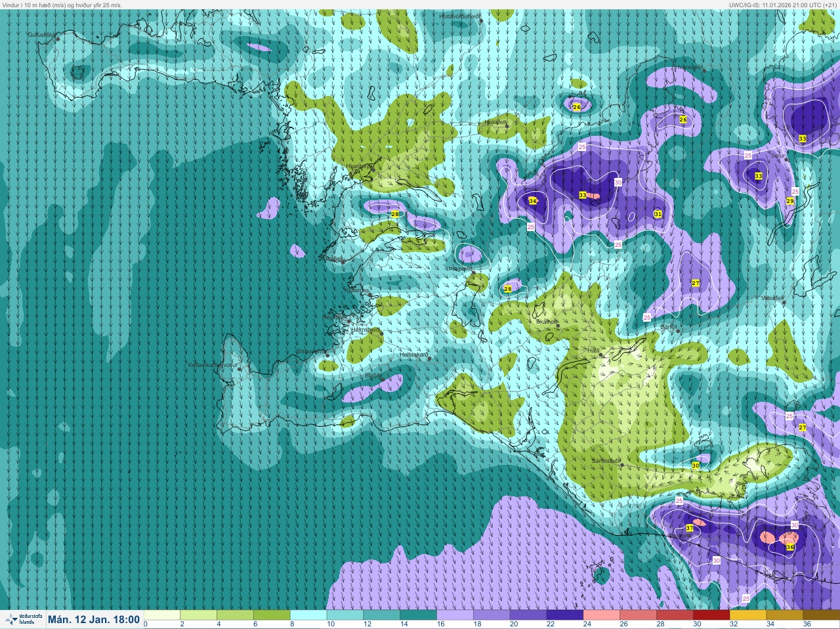
Task: Click the Húsafell station label
Action: [x=495, y=122]
